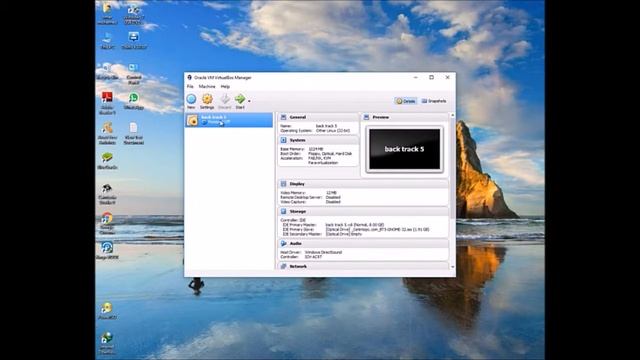Open the Display section title link
Screen dimensions: 640x360
point(297,184)
